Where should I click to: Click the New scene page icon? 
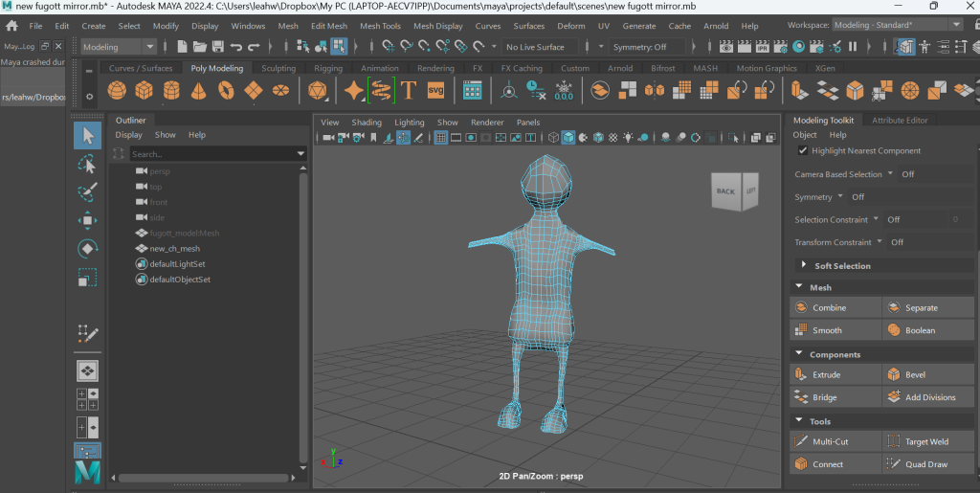pyautogui.click(x=182, y=47)
